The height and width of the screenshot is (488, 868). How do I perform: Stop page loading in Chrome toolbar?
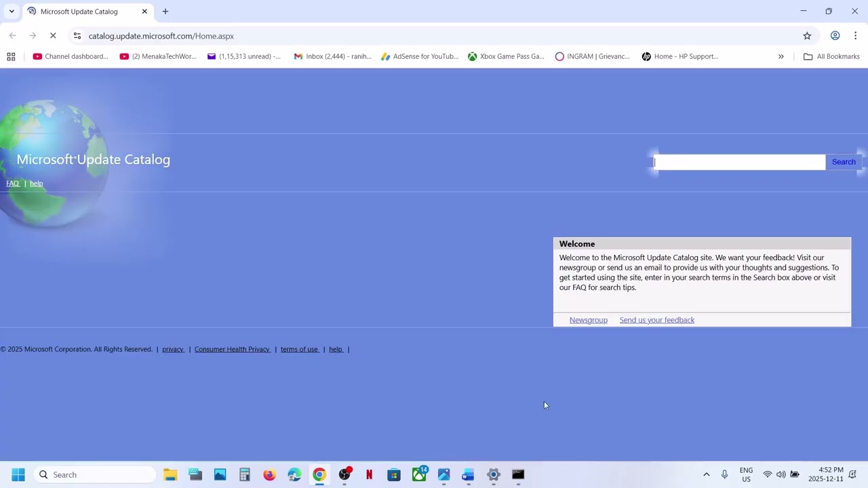[x=53, y=36]
